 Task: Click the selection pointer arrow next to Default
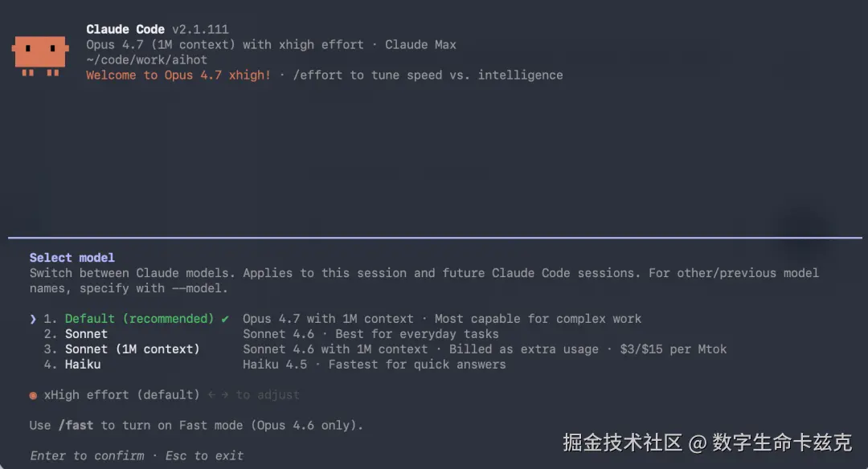33,318
